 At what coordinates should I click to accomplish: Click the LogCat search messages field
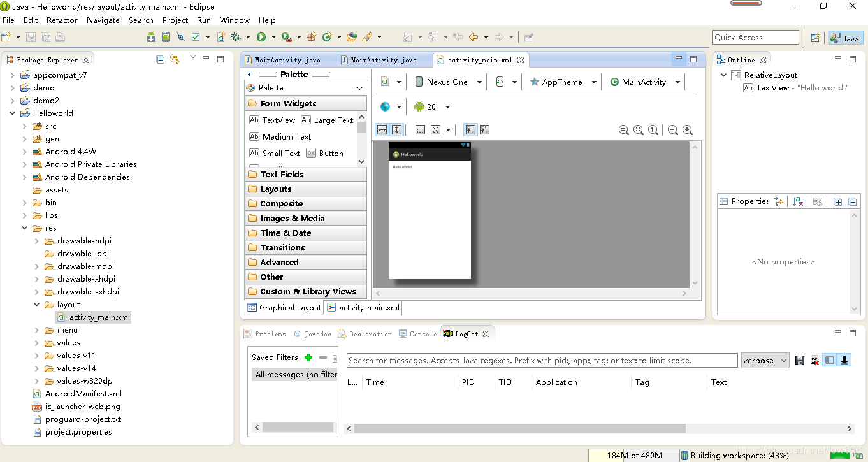pyautogui.click(x=542, y=360)
